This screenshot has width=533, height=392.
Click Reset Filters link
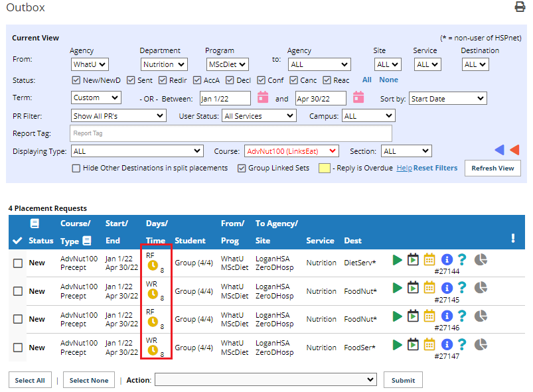pyautogui.click(x=435, y=168)
